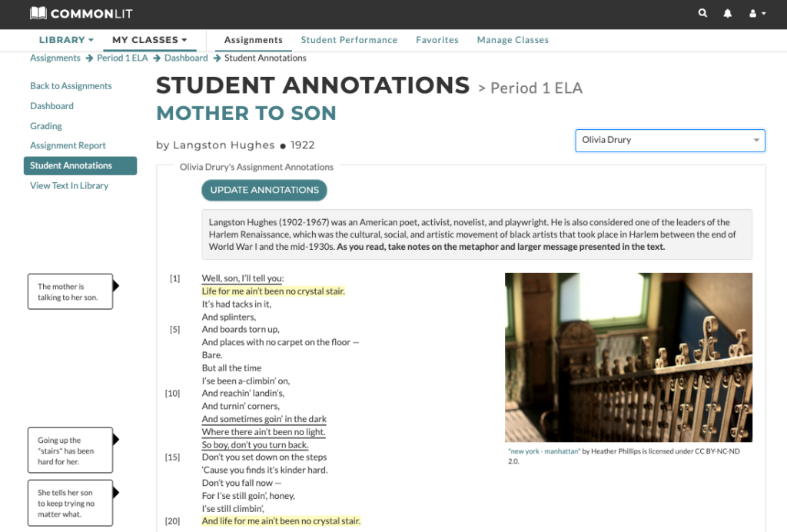Select annotation note about going up the stairs

pos(70,451)
